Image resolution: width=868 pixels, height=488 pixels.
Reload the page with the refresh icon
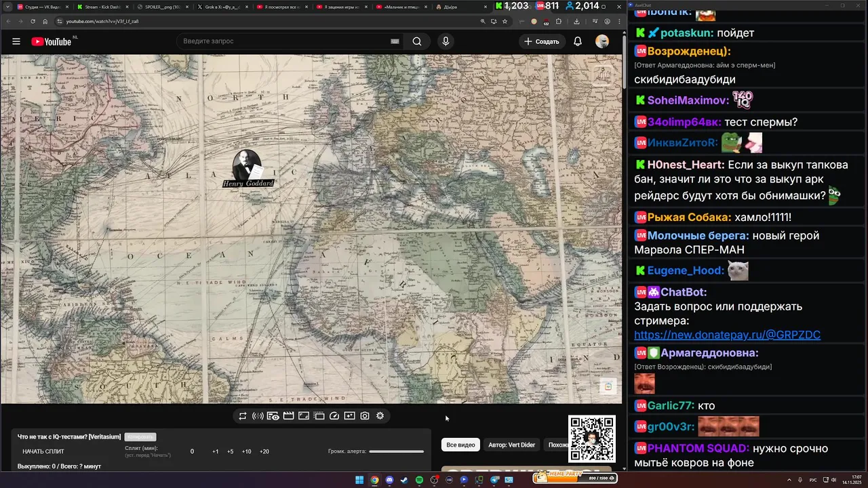(x=33, y=21)
